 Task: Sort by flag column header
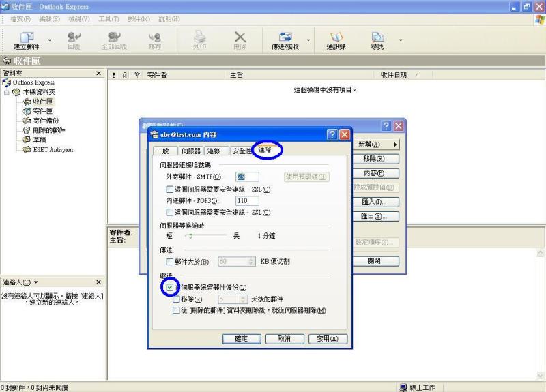[137, 75]
